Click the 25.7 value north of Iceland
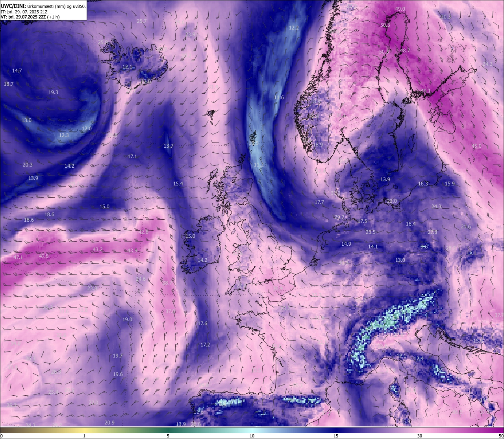 coord(142,21)
